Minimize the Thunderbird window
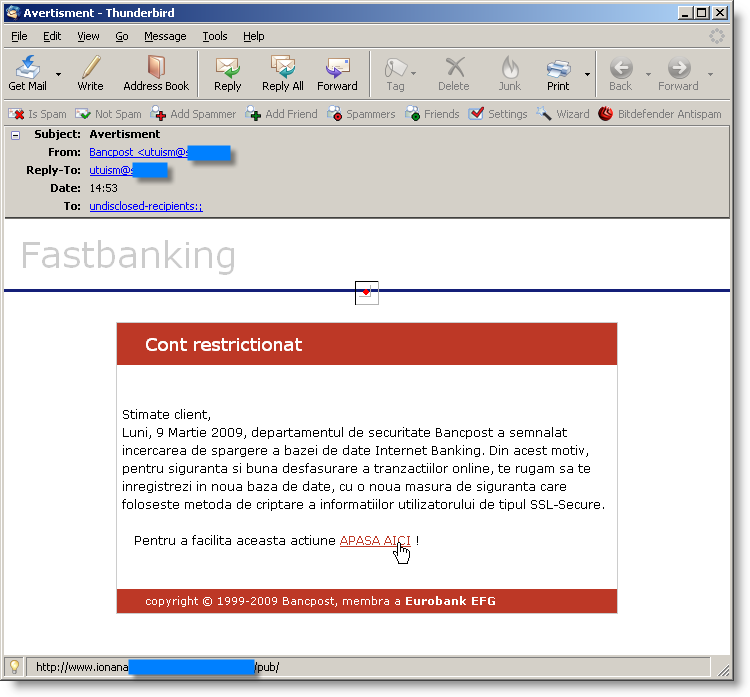The width and height of the screenshot is (750, 697). [x=685, y=13]
